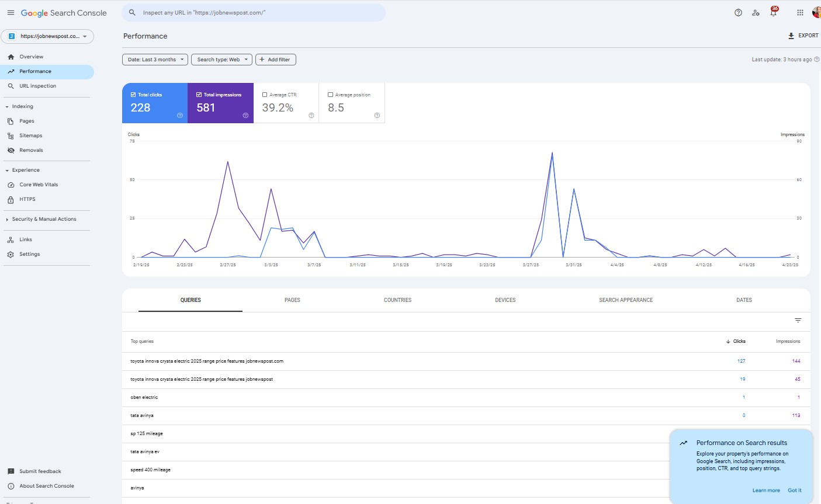Viewport: 821px width, 504px height.
Task: Switch to the Pages tab
Action: pyautogui.click(x=292, y=300)
